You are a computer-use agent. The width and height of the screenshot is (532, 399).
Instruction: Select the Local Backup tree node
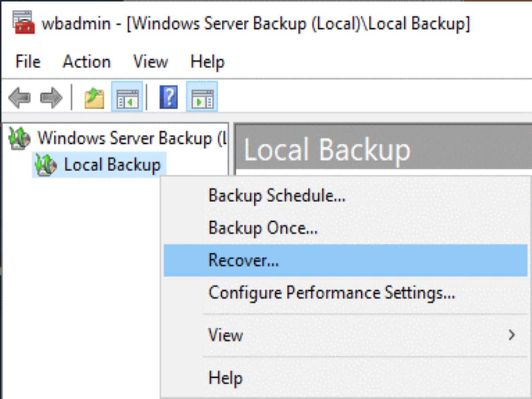(112, 165)
